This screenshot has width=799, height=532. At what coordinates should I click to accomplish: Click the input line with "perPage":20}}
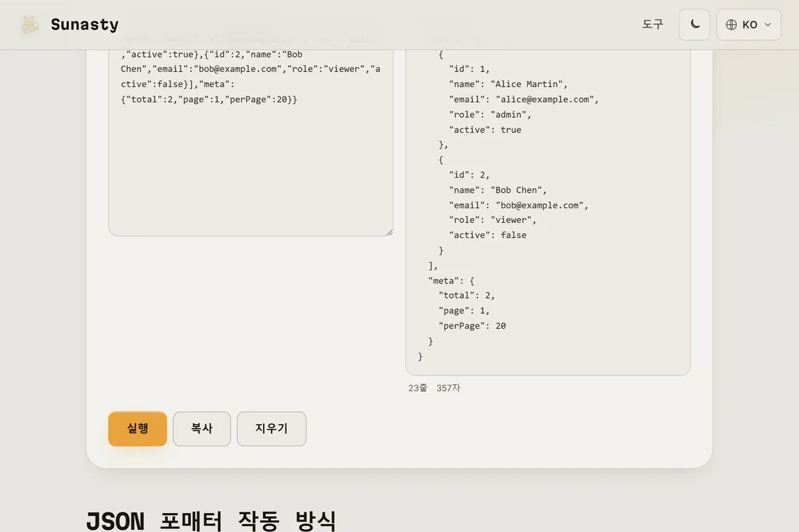pos(209,99)
